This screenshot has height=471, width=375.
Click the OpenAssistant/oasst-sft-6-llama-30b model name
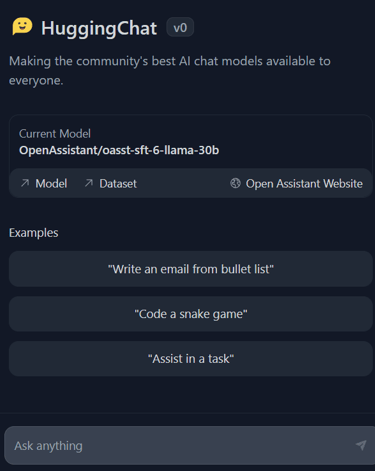(119, 150)
